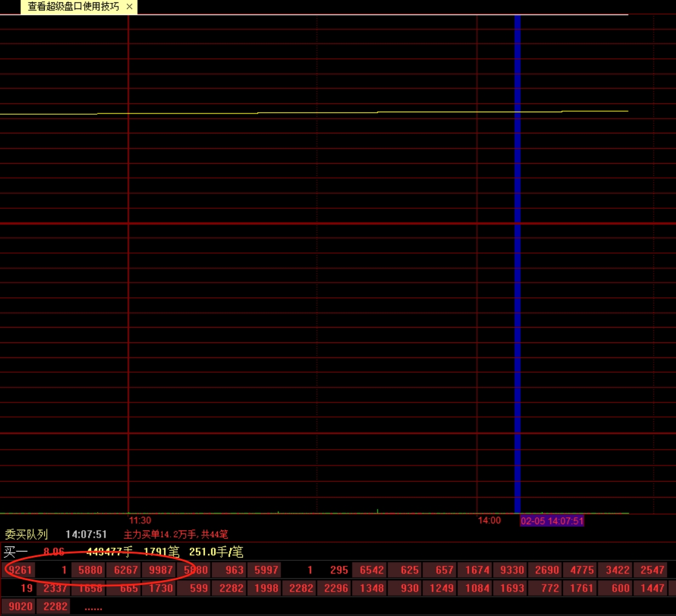
Task: Select queue cell 9020
Action: 19,606
